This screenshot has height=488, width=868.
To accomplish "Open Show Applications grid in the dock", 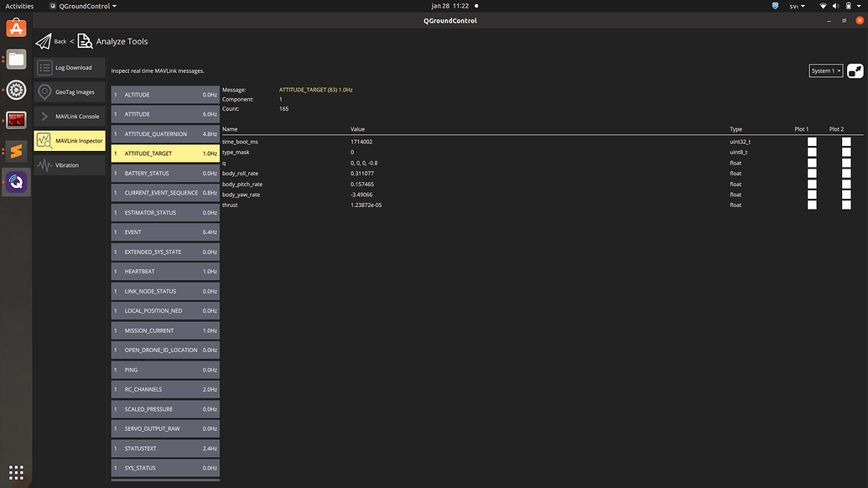I will pyautogui.click(x=16, y=471).
